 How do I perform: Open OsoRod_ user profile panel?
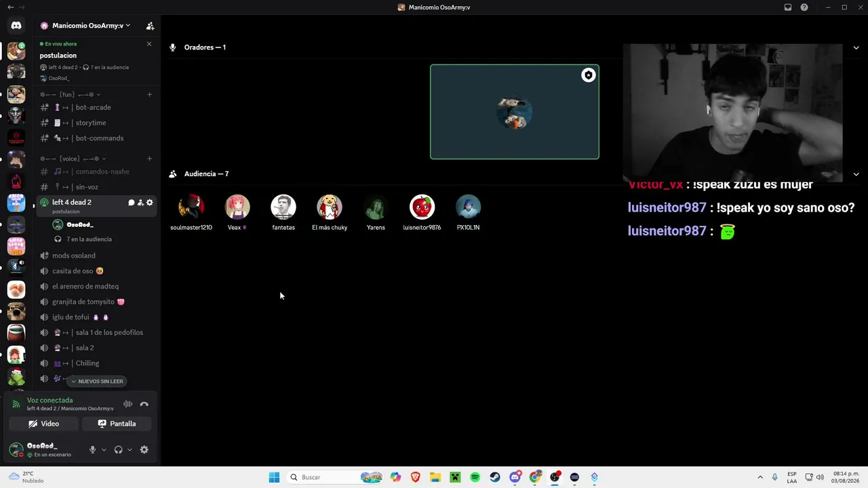click(47, 449)
